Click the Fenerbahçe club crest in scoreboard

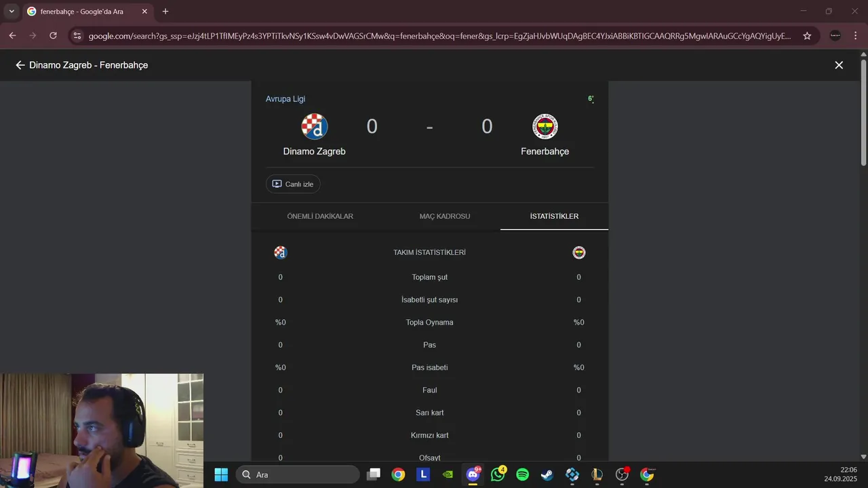[545, 127]
